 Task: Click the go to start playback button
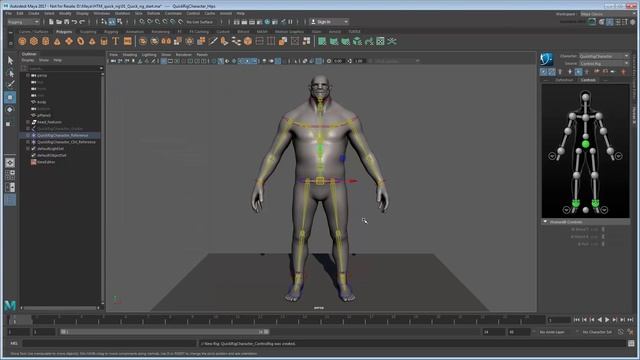577,320
